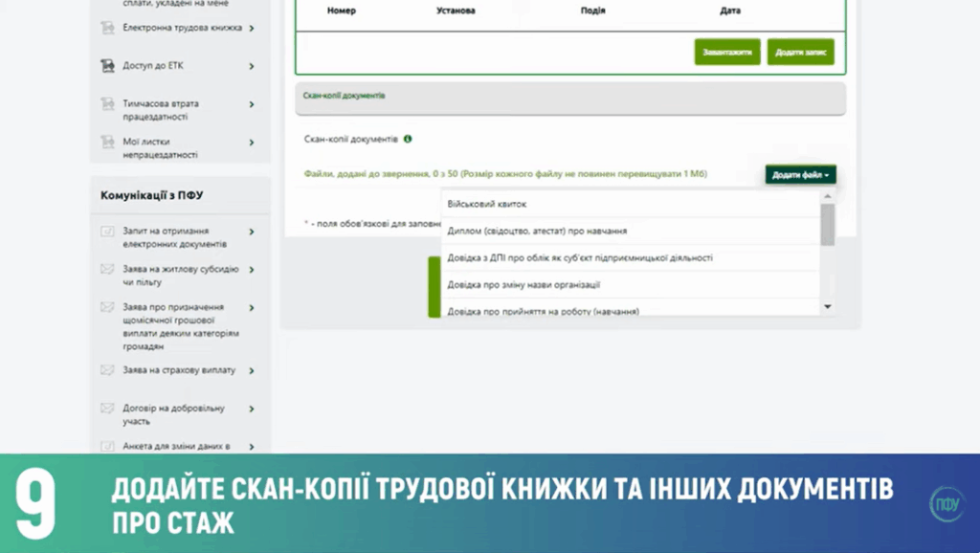Expand Доступ до ЕТК chevron arrow
Image resolution: width=980 pixels, height=553 pixels.
[252, 66]
